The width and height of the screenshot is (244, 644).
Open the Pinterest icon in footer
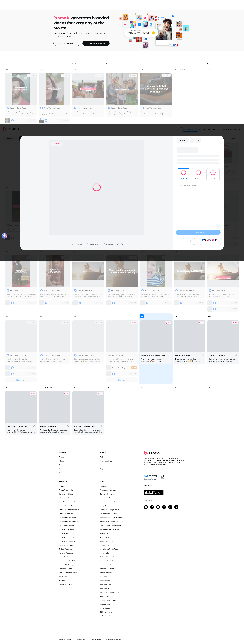coord(176,507)
